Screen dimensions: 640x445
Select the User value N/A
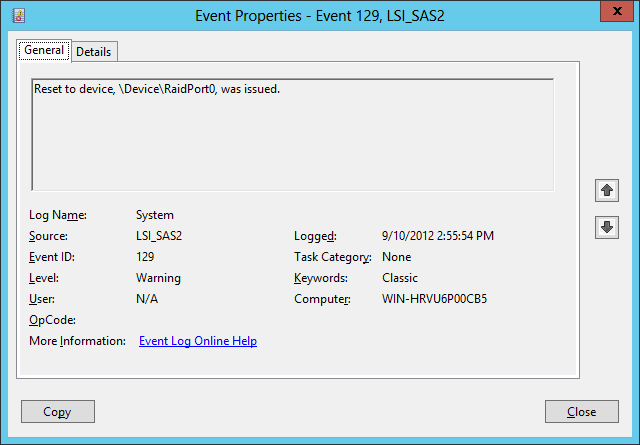pyautogui.click(x=147, y=299)
